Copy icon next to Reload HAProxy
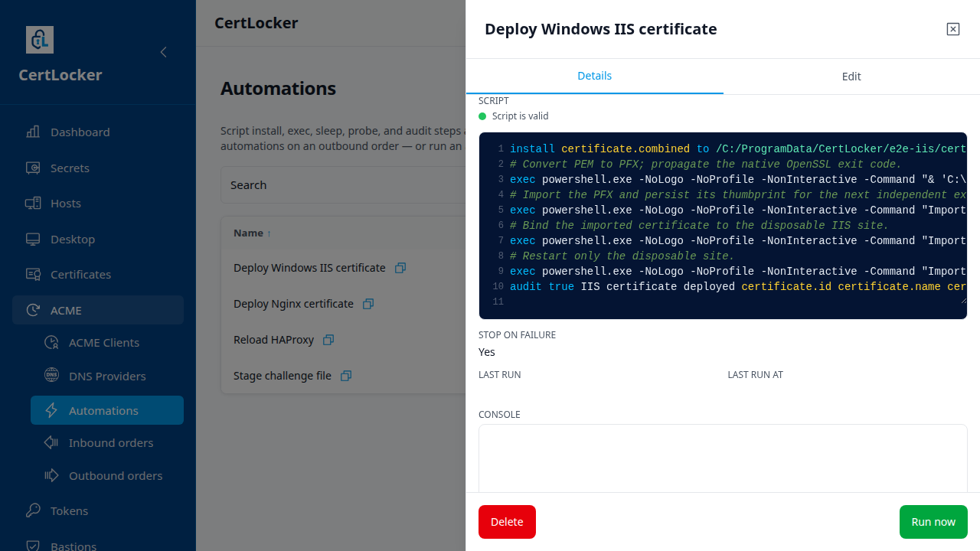The width and height of the screenshot is (980, 551). 328,340
